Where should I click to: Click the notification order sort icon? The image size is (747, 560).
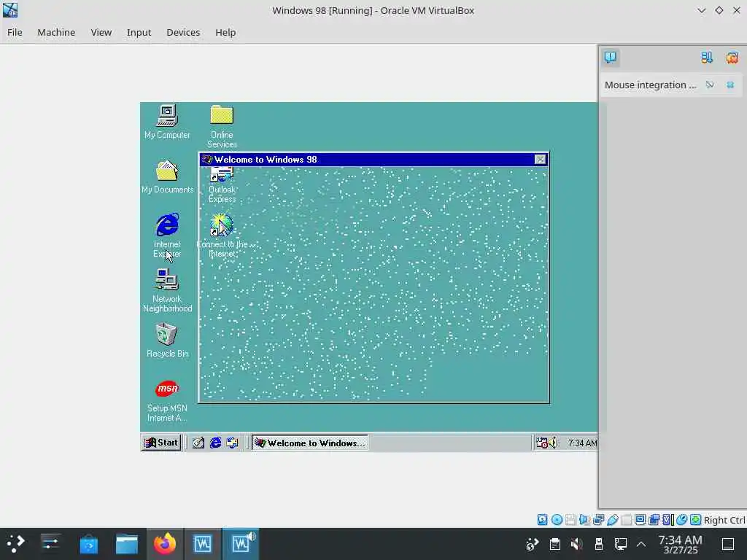tap(706, 58)
